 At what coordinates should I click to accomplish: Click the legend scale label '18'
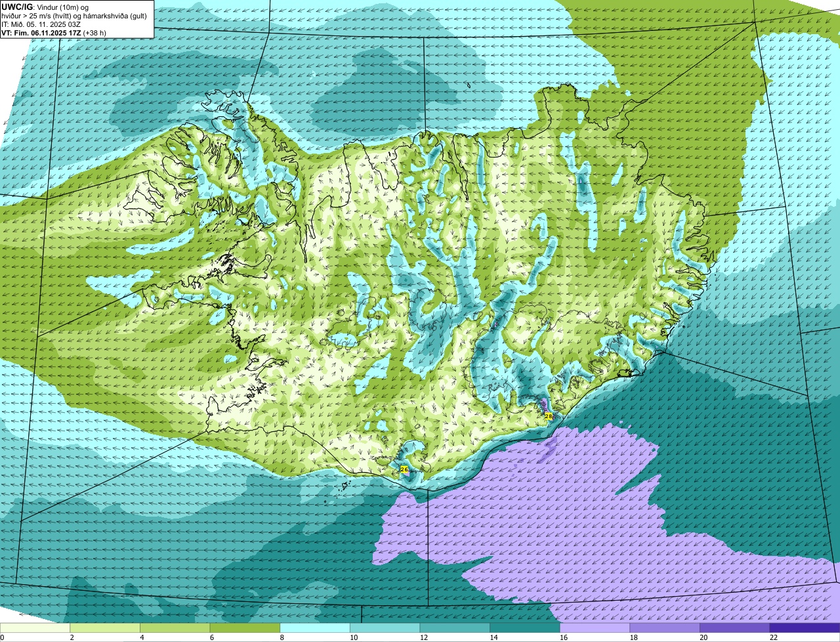pyautogui.click(x=633, y=637)
